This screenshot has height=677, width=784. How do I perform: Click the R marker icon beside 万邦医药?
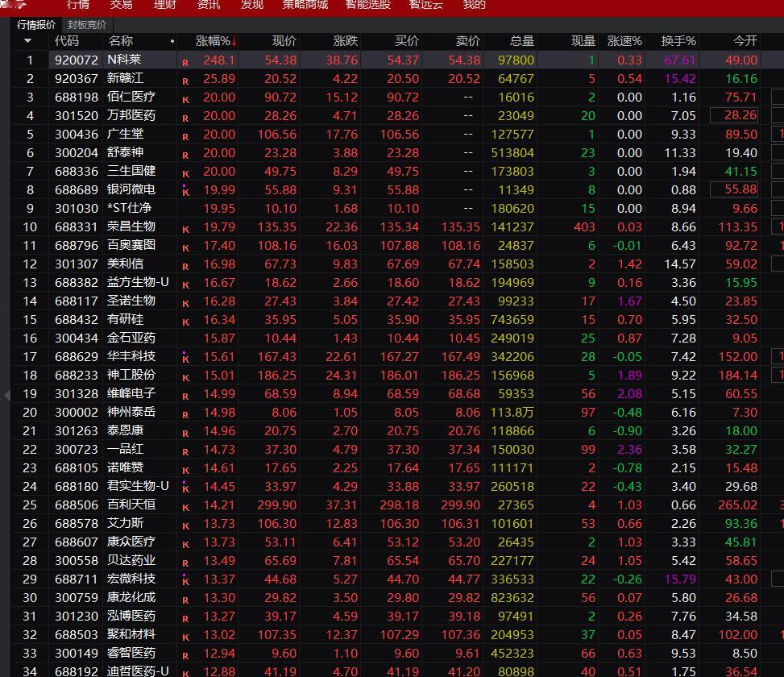(185, 118)
